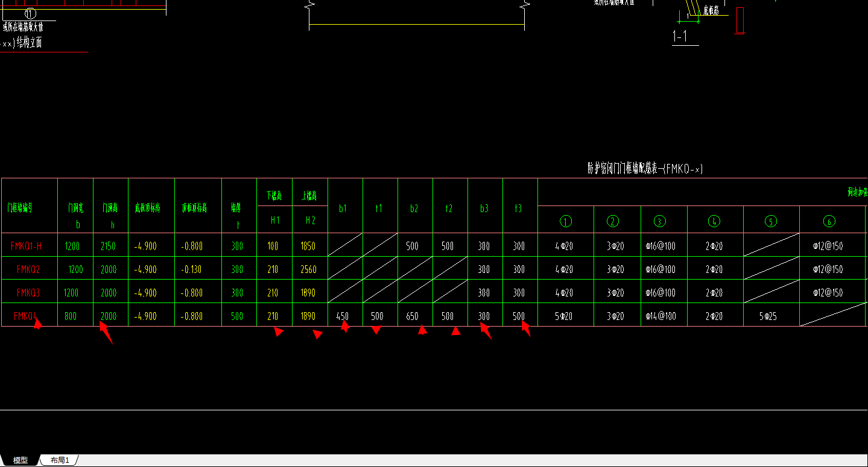
Task: Click the b3 column header
Action: tap(484, 208)
